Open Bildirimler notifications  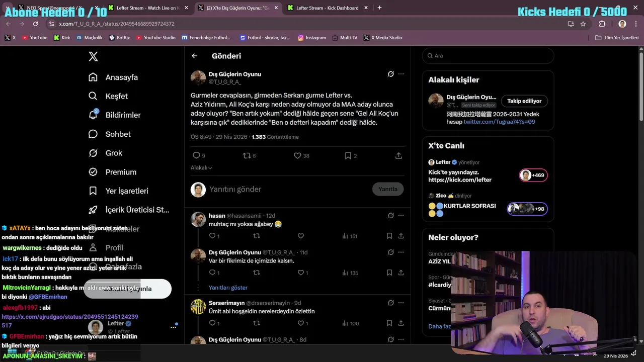click(115, 115)
